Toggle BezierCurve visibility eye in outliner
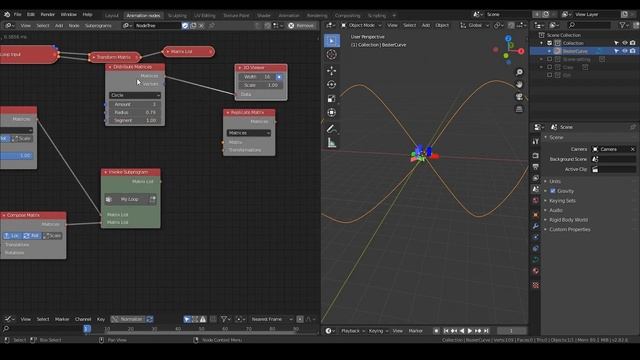This screenshot has width=640, height=360. [x=624, y=51]
